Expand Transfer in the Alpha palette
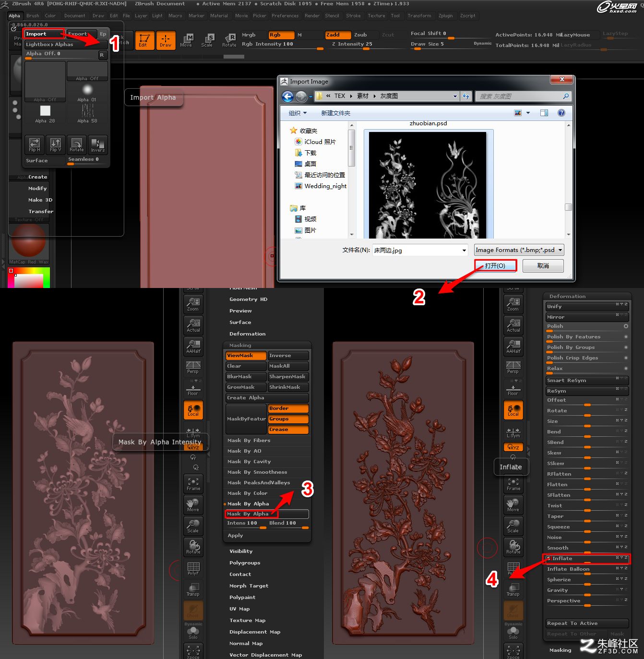The image size is (644, 659). [41, 212]
